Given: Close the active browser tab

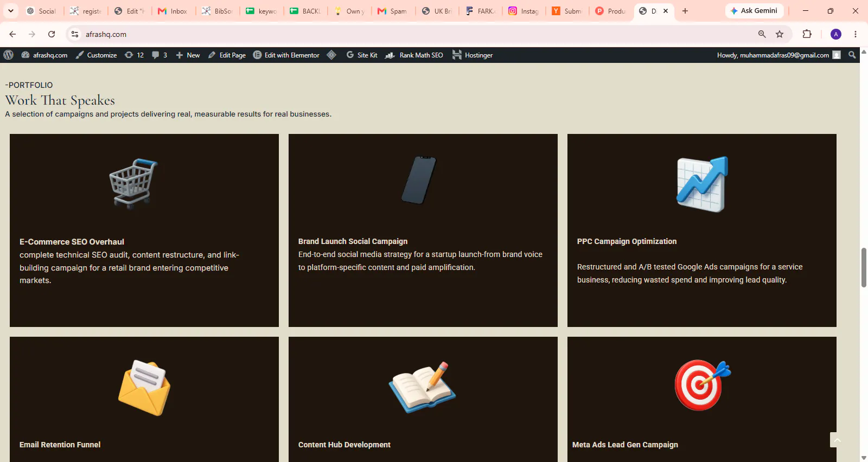Looking at the screenshot, I should [666, 11].
